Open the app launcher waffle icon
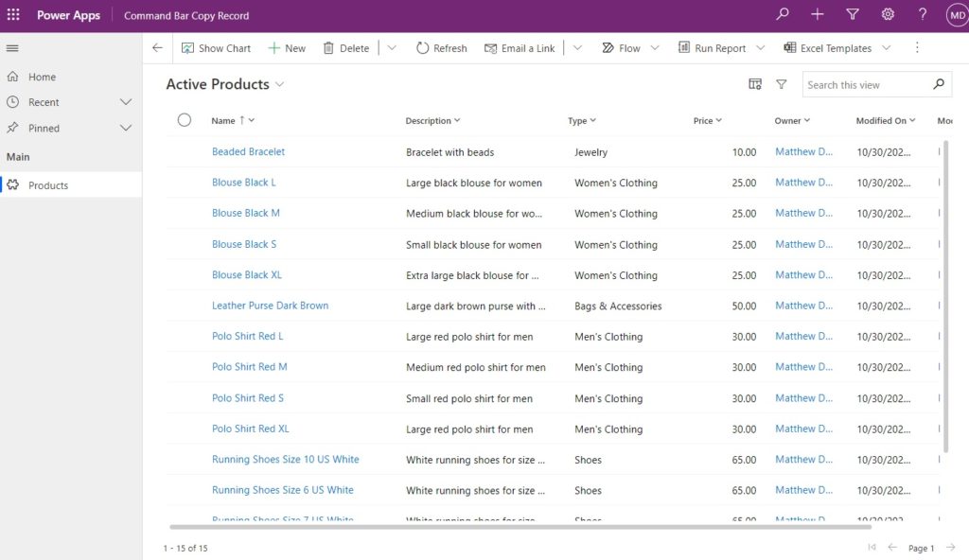 point(13,14)
